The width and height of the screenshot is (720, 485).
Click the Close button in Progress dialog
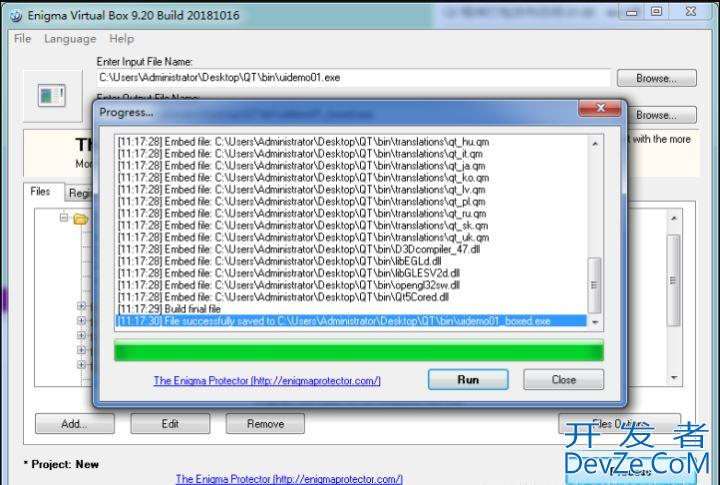(x=563, y=379)
